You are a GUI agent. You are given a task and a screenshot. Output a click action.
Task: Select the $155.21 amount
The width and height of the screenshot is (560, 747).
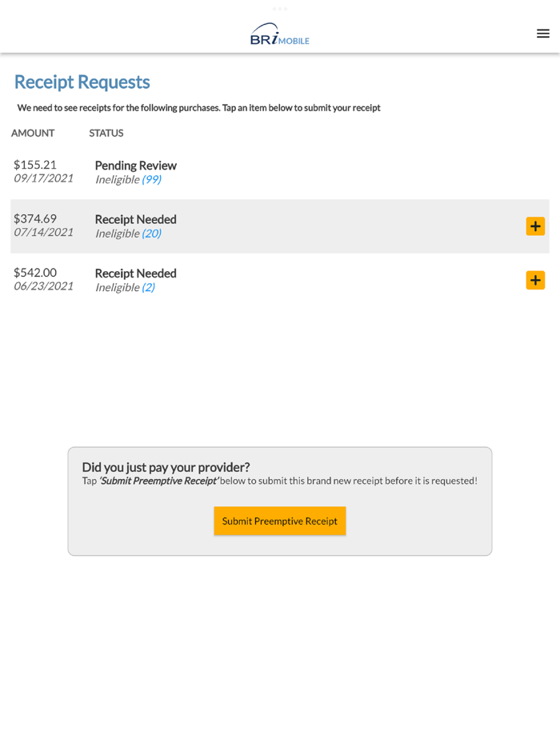pos(35,165)
